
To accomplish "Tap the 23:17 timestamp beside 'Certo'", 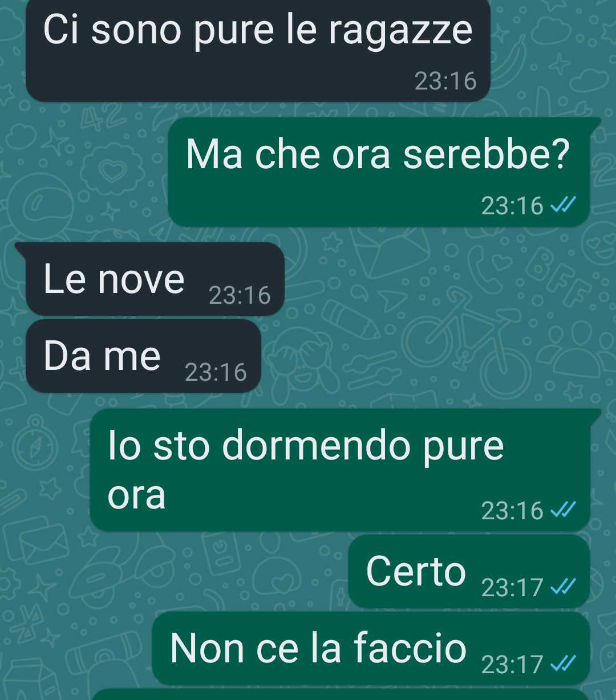I will (512, 587).
